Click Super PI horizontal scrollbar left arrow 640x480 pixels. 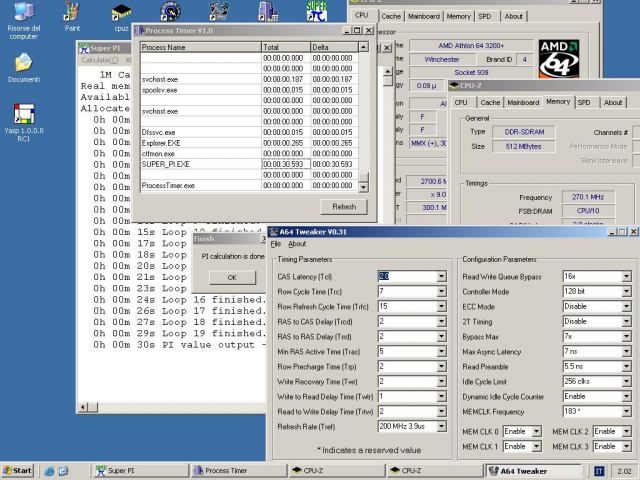83,407
